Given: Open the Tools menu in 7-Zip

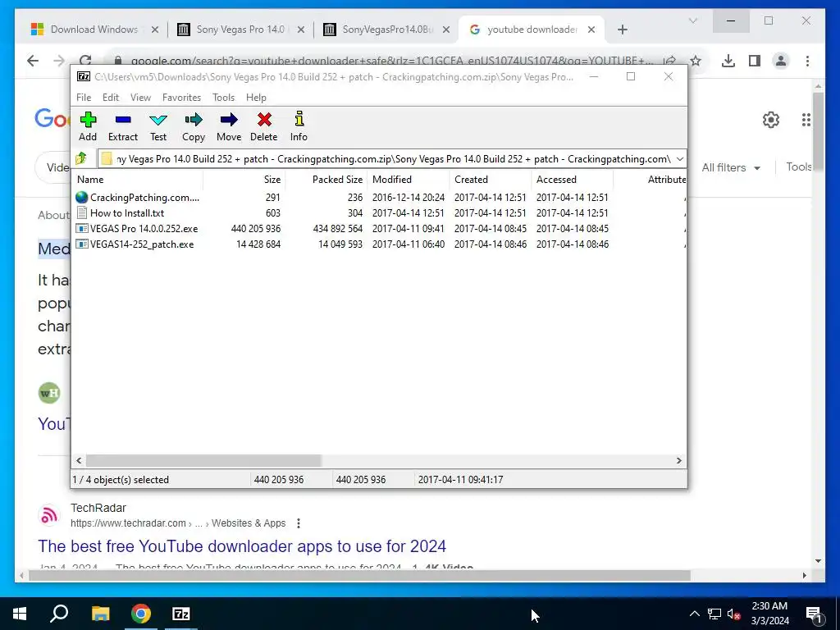Looking at the screenshot, I should [x=223, y=98].
